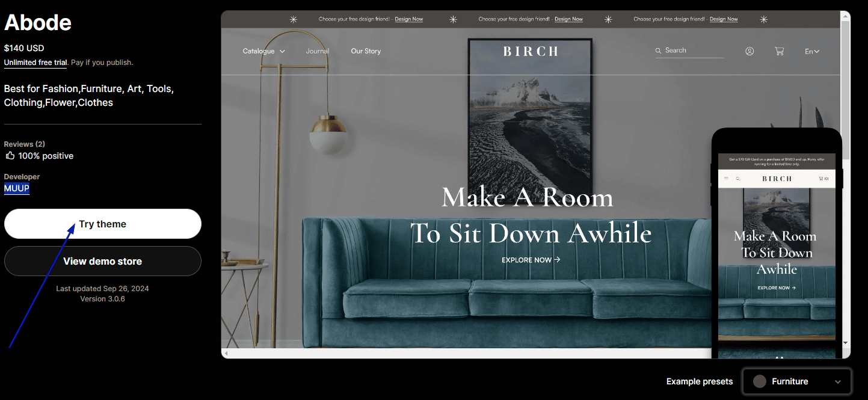Click the preview scrollbar down arrow

(x=846, y=342)
